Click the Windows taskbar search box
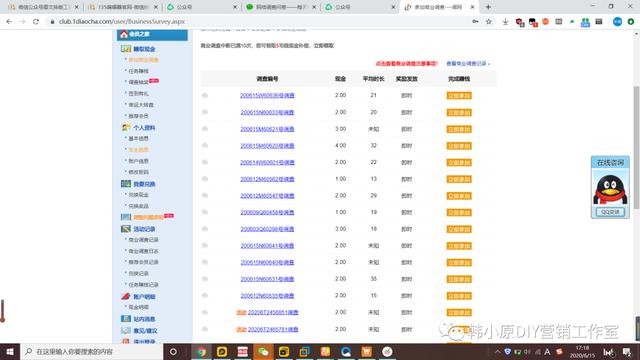This screenshot has width=640, height=360. coord(91,351)
